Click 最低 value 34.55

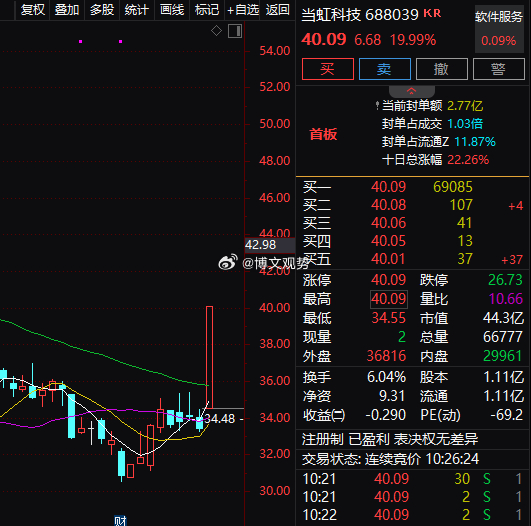tap(388, 318)
